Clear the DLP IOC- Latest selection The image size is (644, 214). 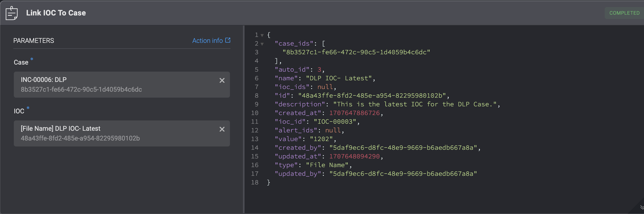pos(222,129)
